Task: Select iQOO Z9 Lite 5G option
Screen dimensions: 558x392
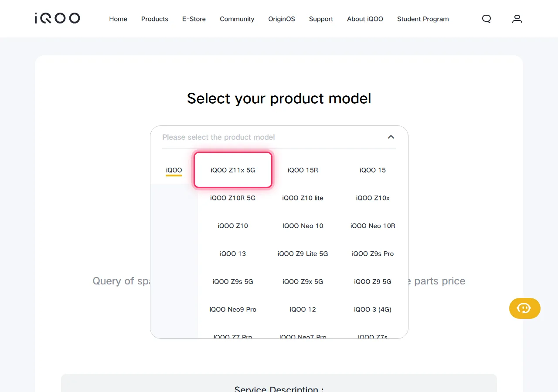Action: tap(303, 253)
